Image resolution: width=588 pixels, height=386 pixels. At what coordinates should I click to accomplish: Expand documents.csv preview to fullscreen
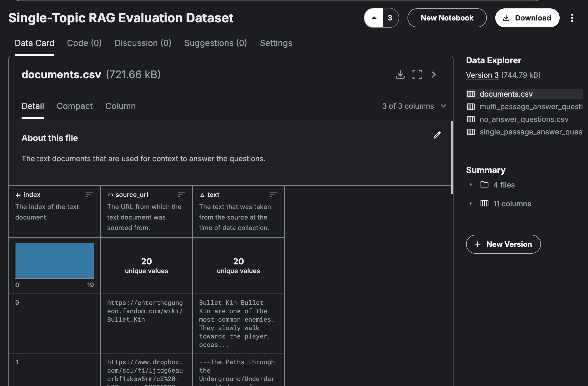(417, 75)
